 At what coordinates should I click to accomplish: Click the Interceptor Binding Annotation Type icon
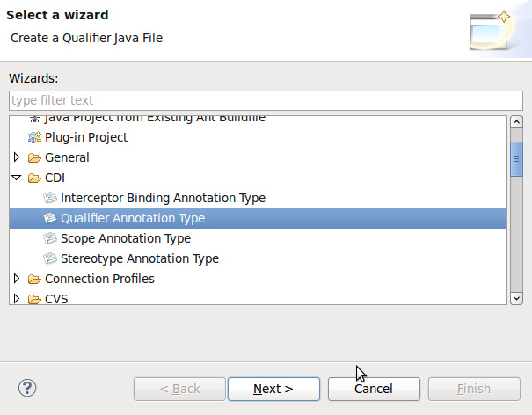point(50,198)
